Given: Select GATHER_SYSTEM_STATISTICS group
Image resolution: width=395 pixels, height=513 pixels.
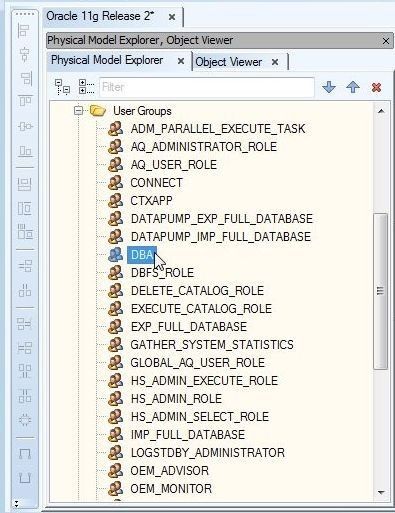Looking at the screenshot, I should click(x=212, y=345).
